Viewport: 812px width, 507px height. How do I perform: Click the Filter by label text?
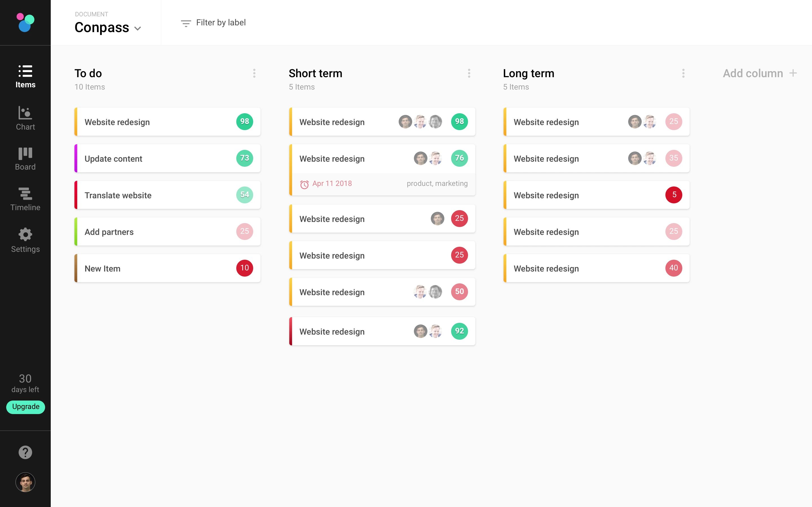[221, 23]
